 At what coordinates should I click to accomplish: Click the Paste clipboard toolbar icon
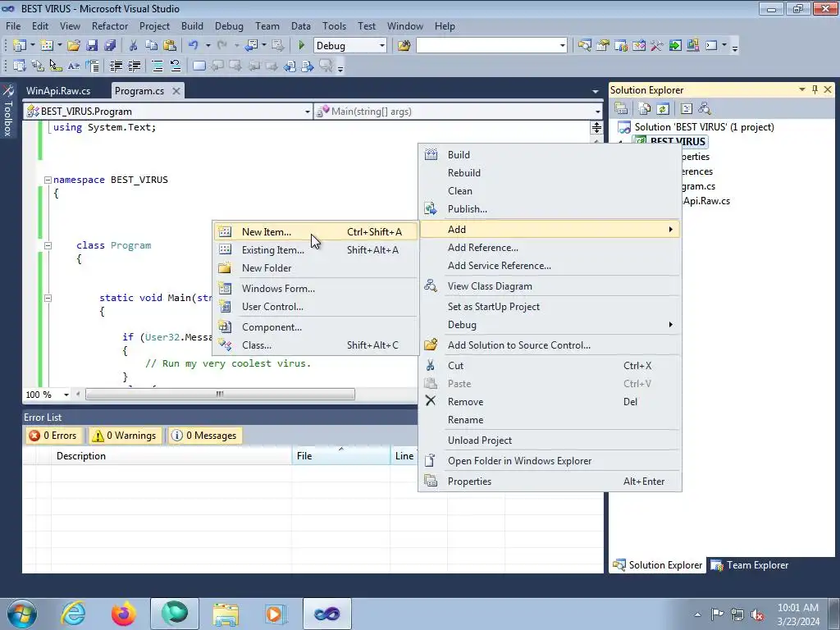tap(170, 46)
